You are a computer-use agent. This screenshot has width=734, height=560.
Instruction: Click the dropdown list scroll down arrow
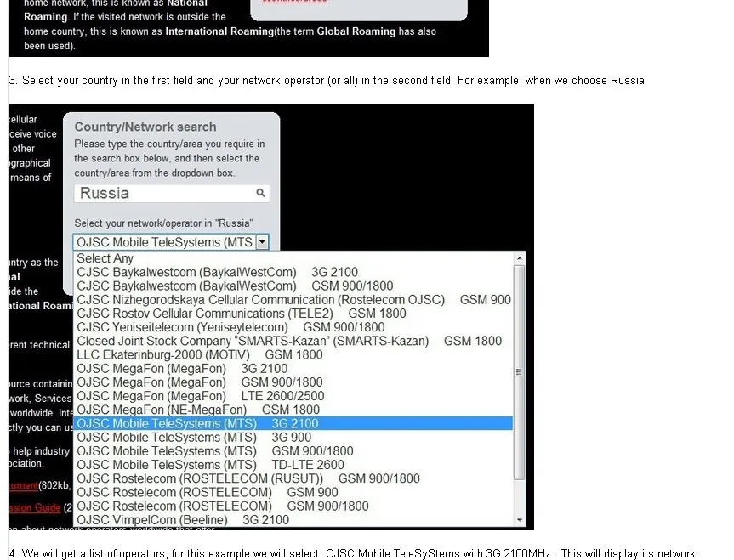pos(519,520)
